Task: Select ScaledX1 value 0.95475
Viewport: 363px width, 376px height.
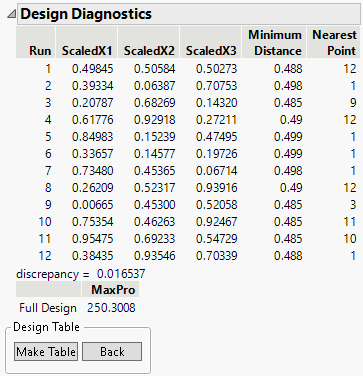Action: click(93, 239)
